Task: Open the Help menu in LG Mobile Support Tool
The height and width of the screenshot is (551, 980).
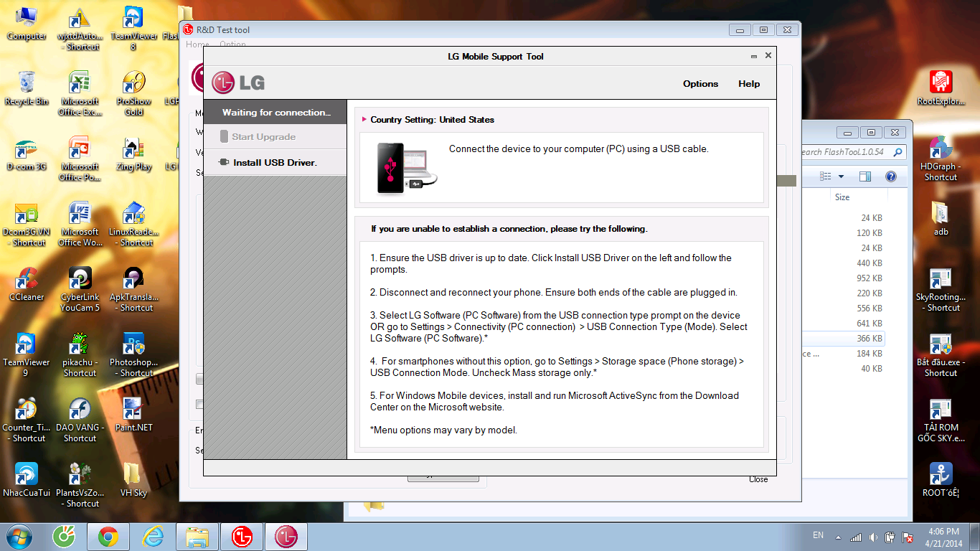Action: coord(749,84)
